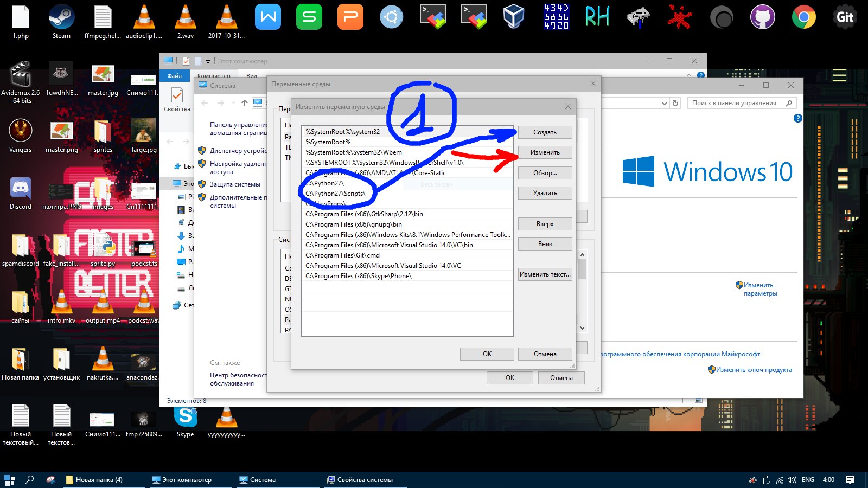
Task: Click the Windows Start button
Action: click(x=9, y=480)
